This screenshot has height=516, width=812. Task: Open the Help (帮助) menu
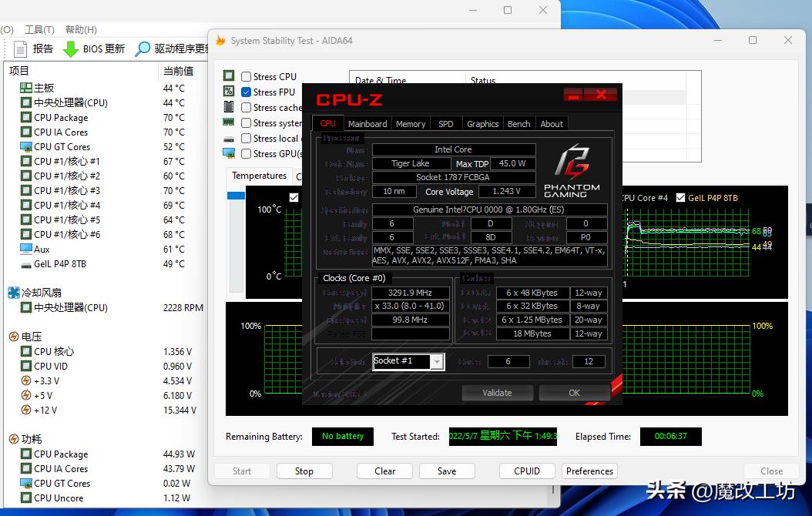click(81, 30)
